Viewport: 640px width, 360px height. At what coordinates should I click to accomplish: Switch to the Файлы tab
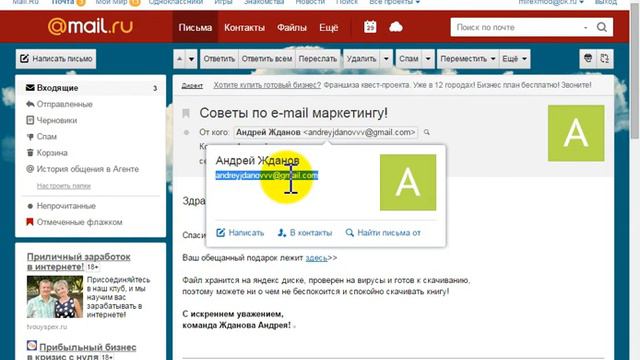[292, 27]
